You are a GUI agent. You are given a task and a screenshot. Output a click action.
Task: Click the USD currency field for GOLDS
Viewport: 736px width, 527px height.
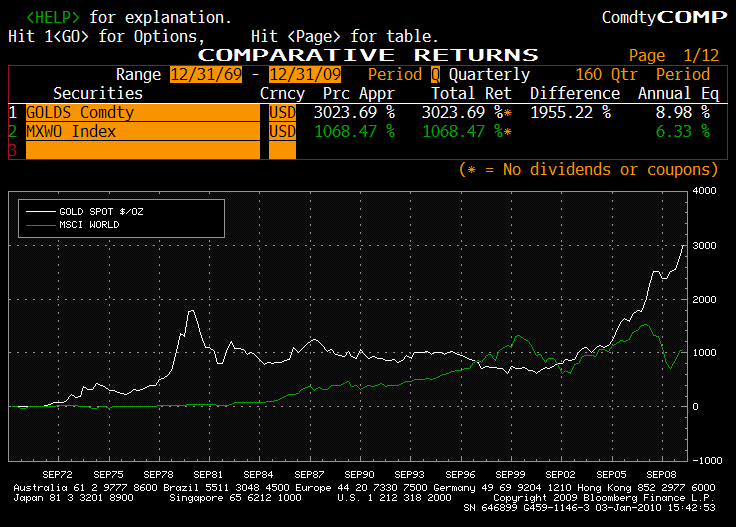point(282,113)
